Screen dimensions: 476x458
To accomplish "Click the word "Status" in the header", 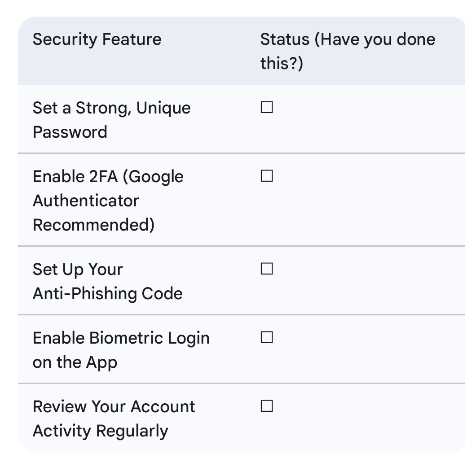I will 285,39.
